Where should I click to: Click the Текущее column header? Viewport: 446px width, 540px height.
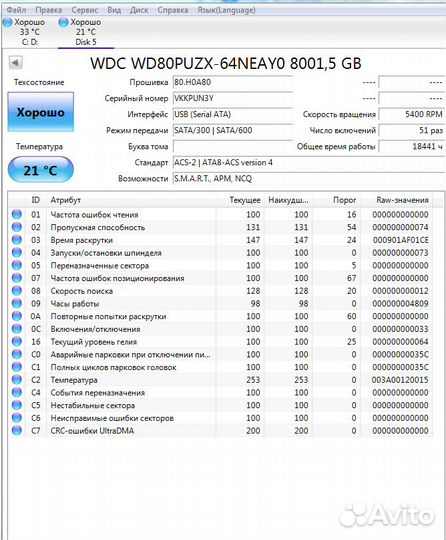[x=240, y=200]
